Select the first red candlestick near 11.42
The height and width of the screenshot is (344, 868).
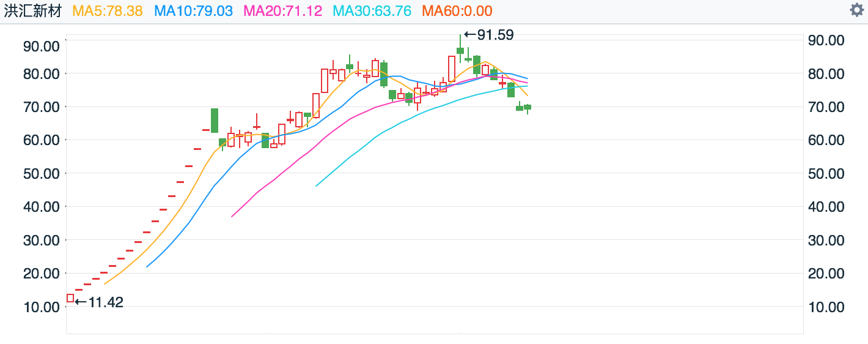(70, 298)
